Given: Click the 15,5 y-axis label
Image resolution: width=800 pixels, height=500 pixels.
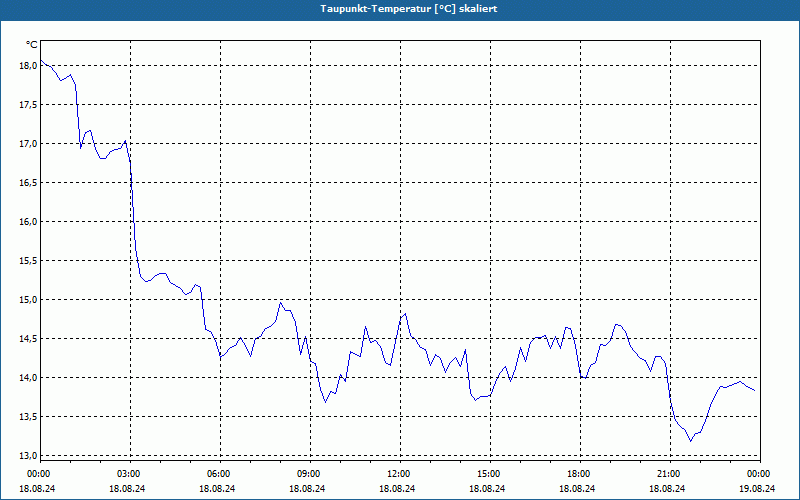Looking at the screenshot, I should (29, 261).
